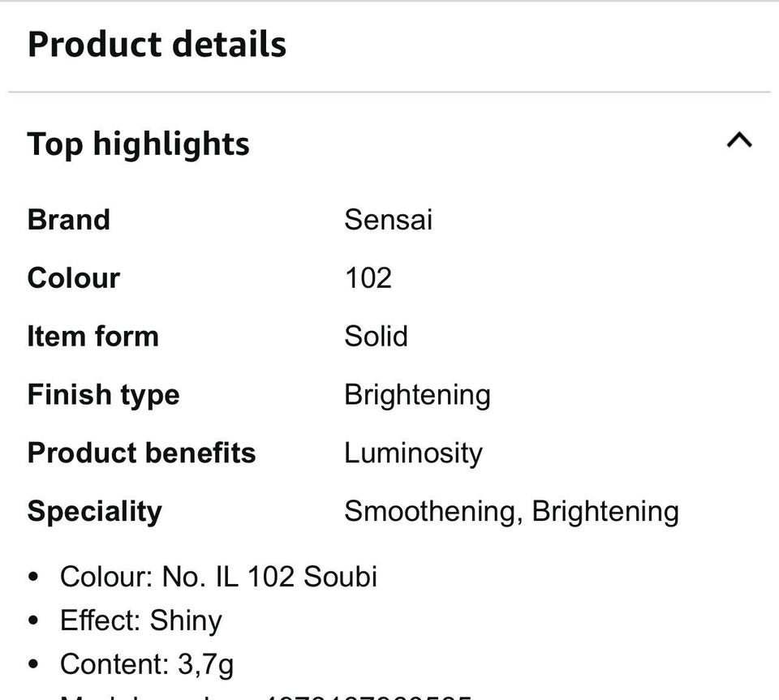Select the Item form label
779x700 pixels.
(x=93, y=337)
